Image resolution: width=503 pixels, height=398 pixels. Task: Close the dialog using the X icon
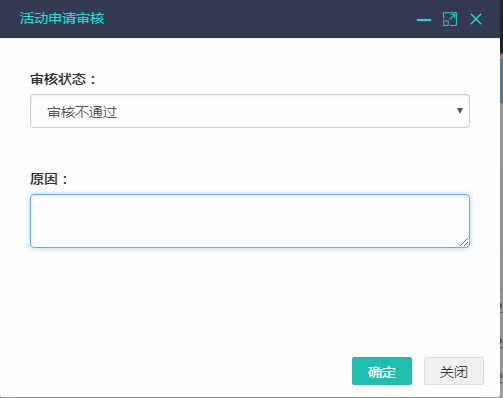476,19
